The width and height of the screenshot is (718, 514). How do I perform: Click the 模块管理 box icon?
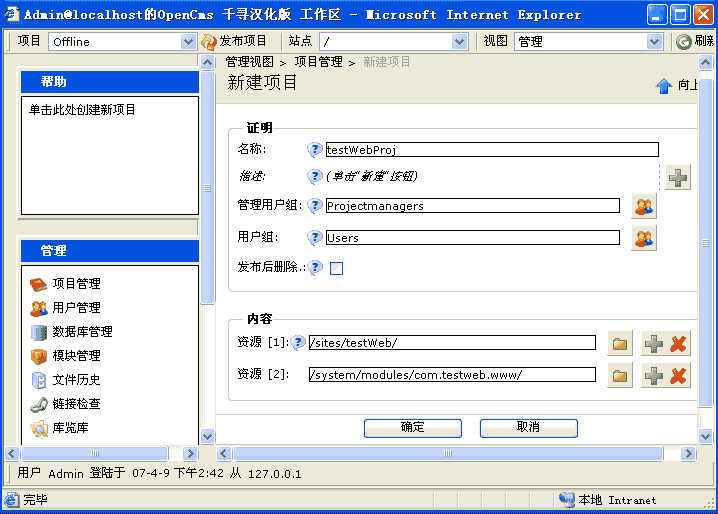[39, 356]
